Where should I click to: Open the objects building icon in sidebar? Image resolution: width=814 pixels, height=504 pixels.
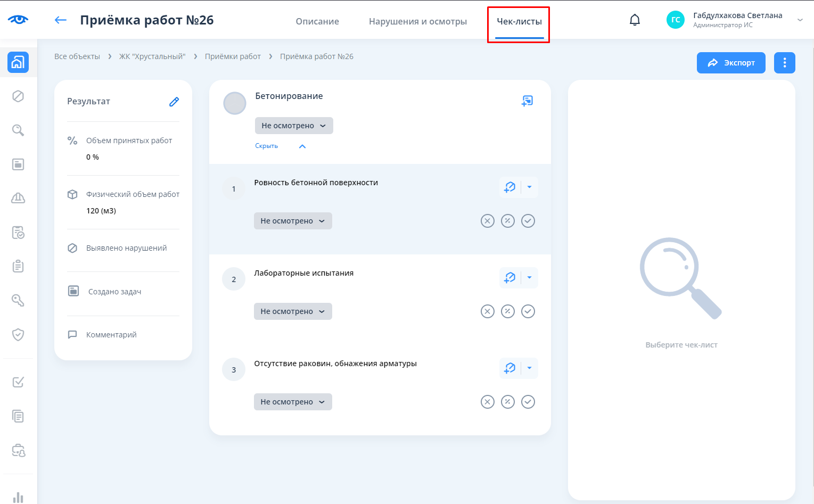(18, 62)
